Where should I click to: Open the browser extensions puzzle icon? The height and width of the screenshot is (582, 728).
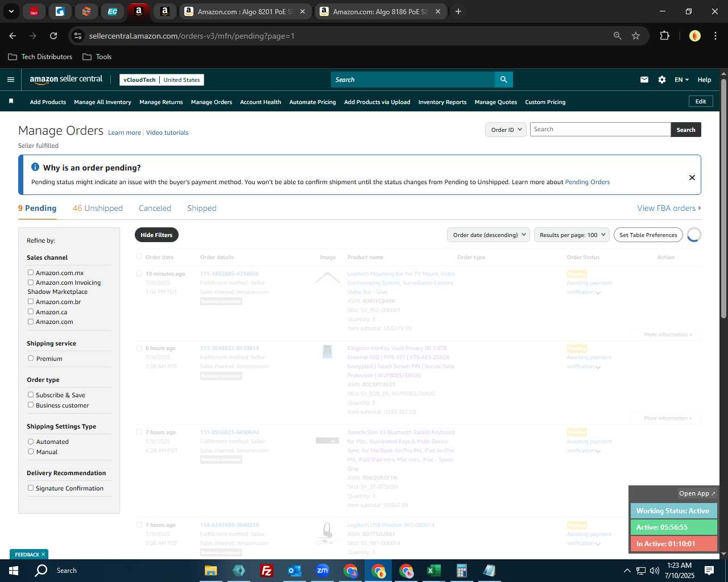pyautogui.click(x=664, y=36)
